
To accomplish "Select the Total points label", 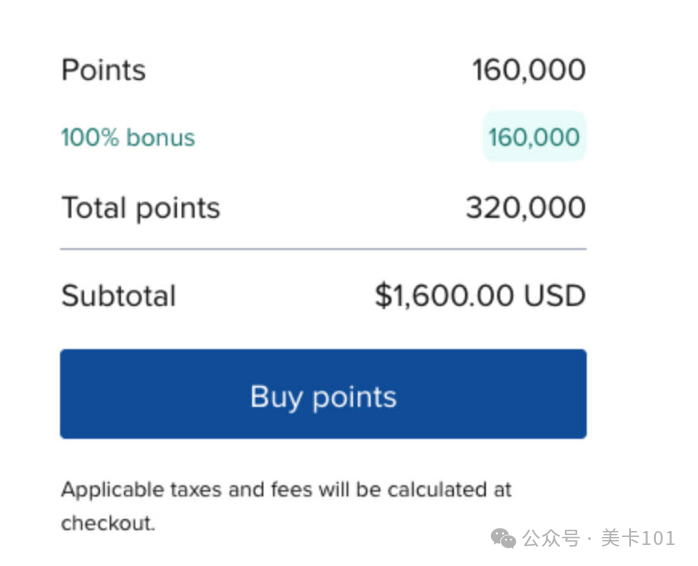I will pos(140,208).
